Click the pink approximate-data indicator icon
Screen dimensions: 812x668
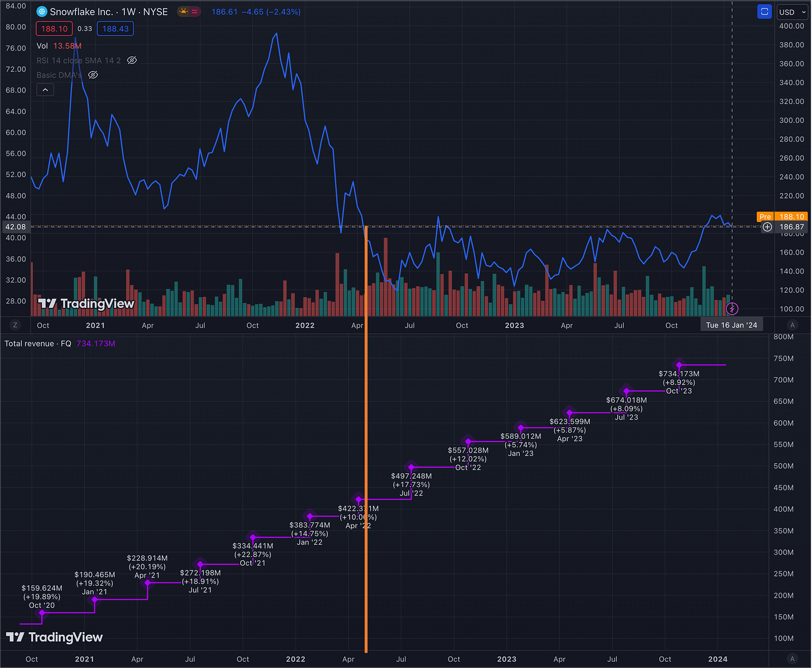195,11
